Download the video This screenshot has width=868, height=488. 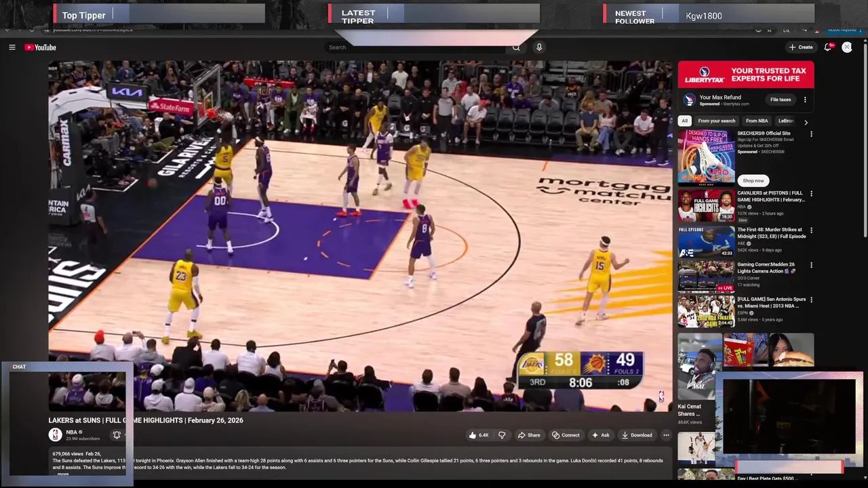[637, 435]
